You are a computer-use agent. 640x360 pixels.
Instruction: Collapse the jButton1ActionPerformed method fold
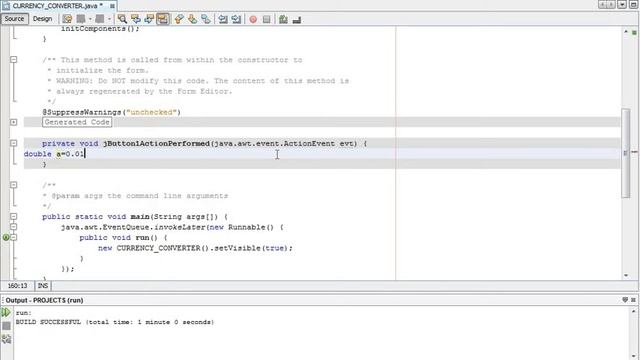coord(13,143)
